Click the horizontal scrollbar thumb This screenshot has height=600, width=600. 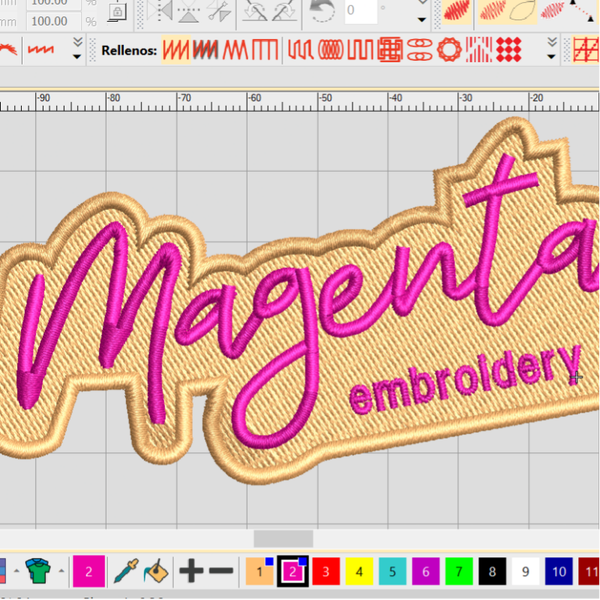[x=283, y=539]
